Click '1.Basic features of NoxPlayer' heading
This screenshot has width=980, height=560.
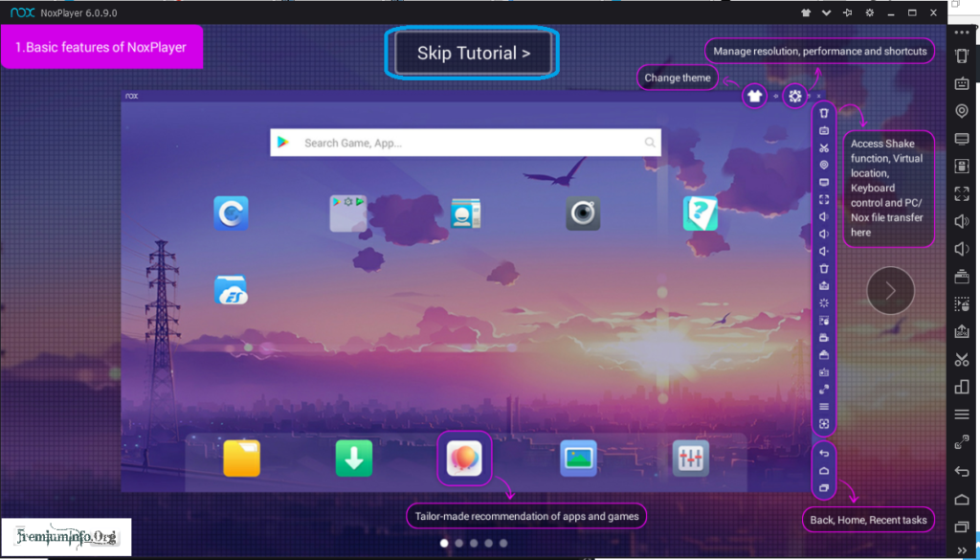click(x=100, y=48)
